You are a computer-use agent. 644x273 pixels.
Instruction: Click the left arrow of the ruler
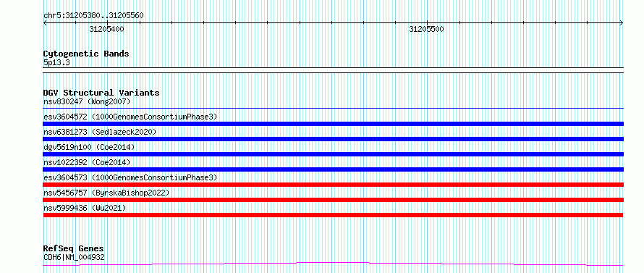coord(46,23)
